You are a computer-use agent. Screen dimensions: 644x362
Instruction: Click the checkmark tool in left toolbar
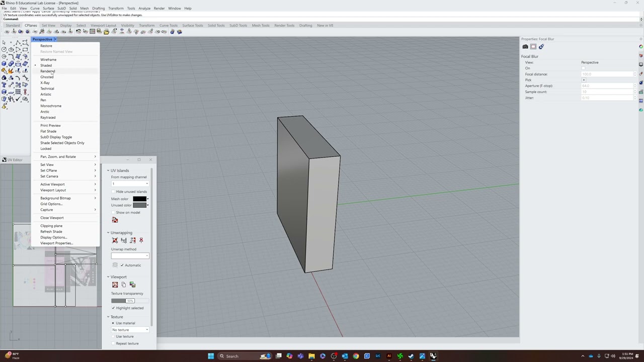18,99
